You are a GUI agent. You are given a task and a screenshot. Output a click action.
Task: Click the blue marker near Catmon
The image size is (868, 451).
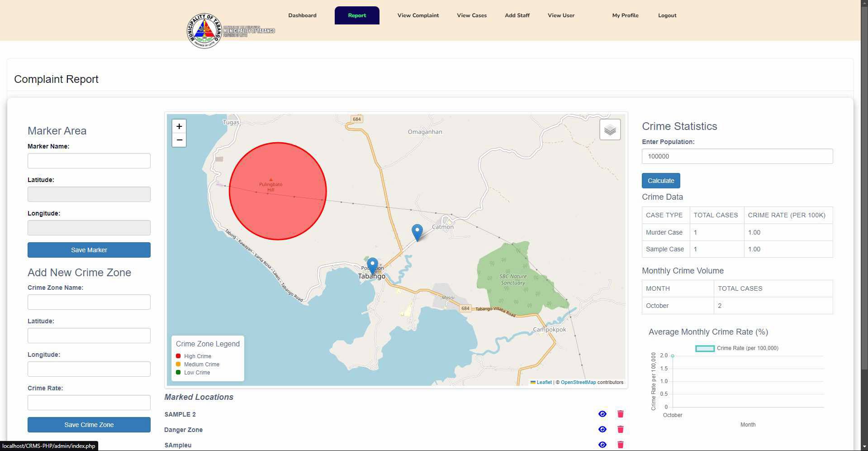click(x=417, y=232)
